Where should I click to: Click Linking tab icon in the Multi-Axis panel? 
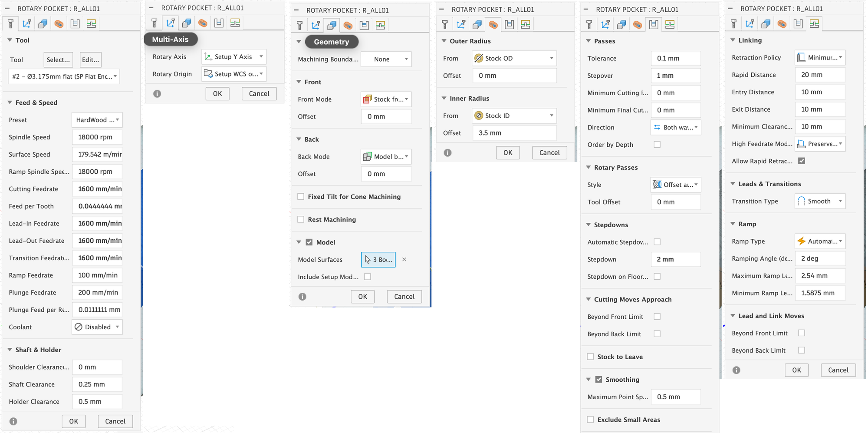[x=235, y=23]
